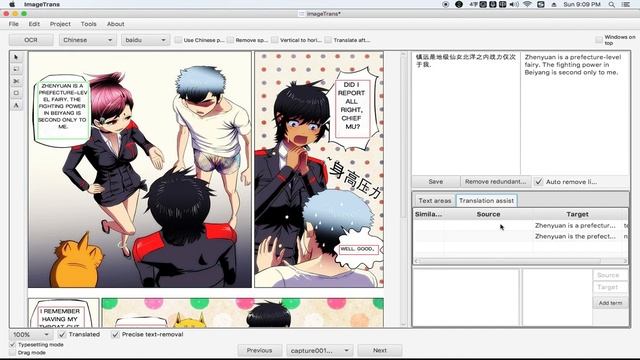Open Notification Center list icon

click(x=625, y=4)
